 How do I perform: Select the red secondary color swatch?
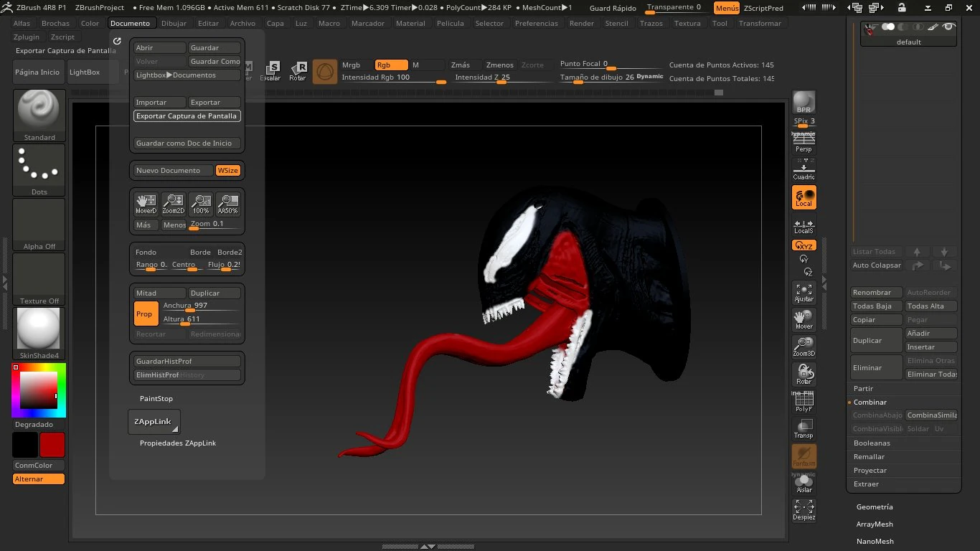coord(52,445)
